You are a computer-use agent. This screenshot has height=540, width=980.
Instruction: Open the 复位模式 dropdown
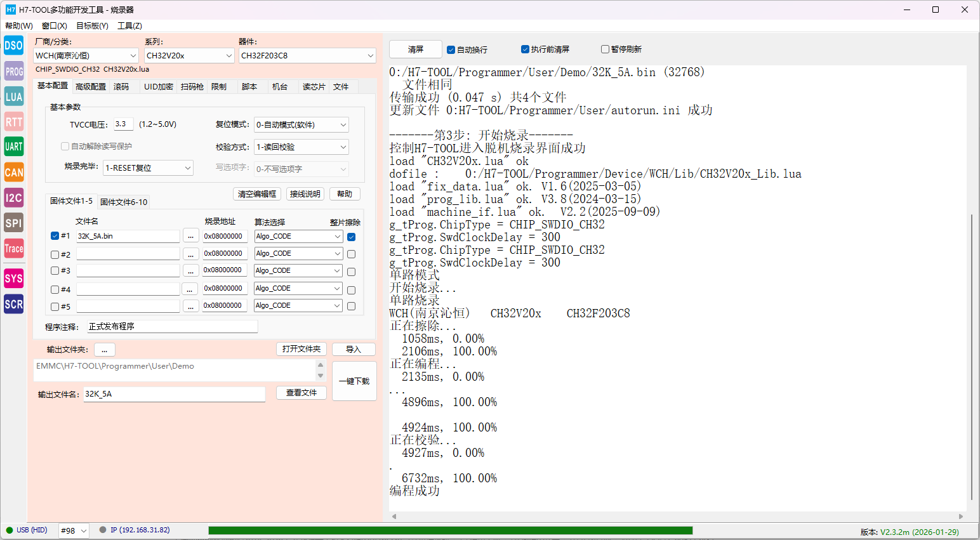tap(301, 125)
